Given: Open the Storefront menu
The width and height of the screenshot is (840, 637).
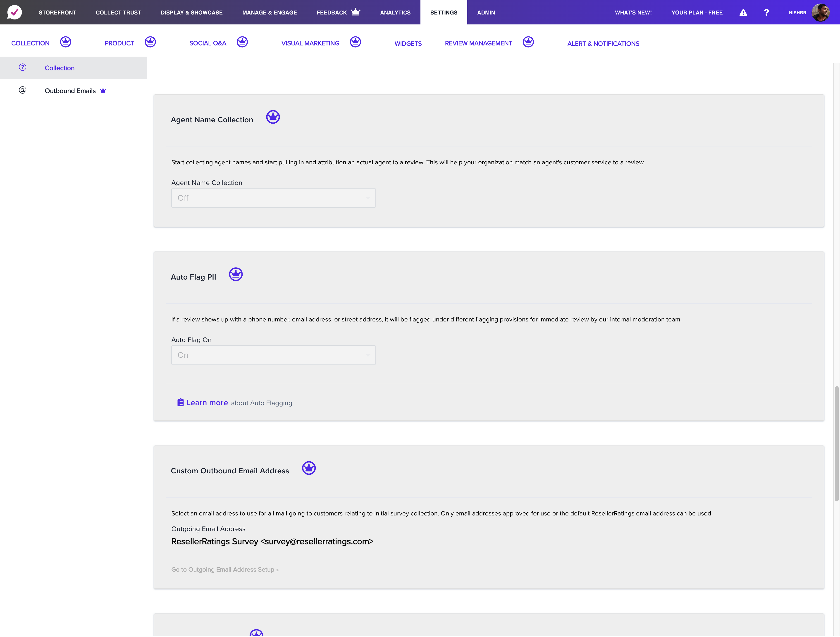Looking at the screenshot, I should (x=57, y=12).
